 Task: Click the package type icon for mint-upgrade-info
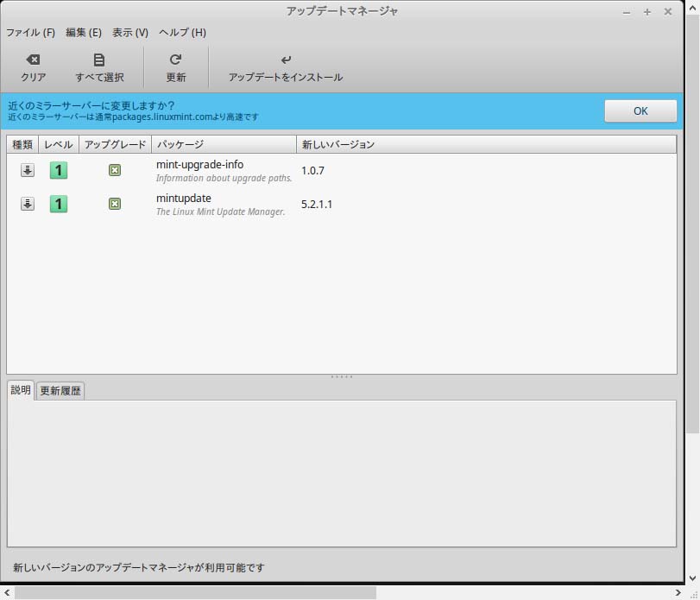(x=26, y=170)
